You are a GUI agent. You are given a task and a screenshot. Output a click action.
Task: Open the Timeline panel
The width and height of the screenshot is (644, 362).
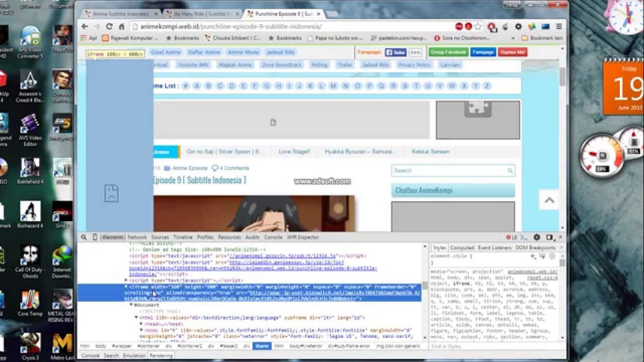tap(183, 237)
